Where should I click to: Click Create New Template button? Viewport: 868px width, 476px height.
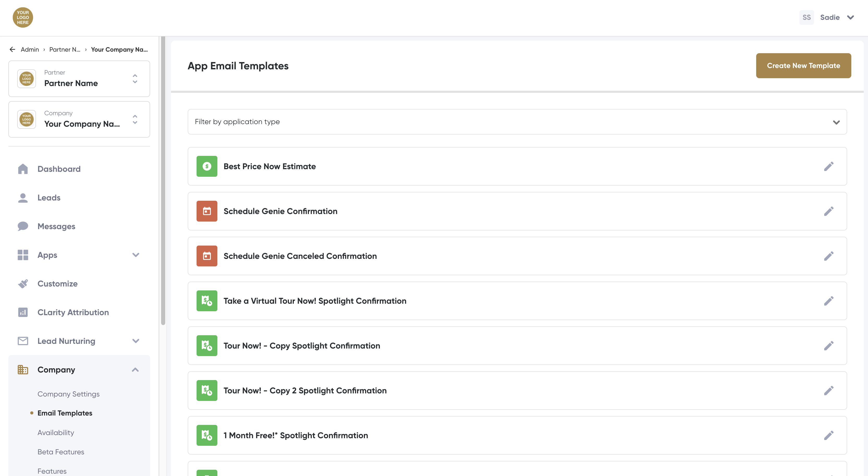[803, 66]
